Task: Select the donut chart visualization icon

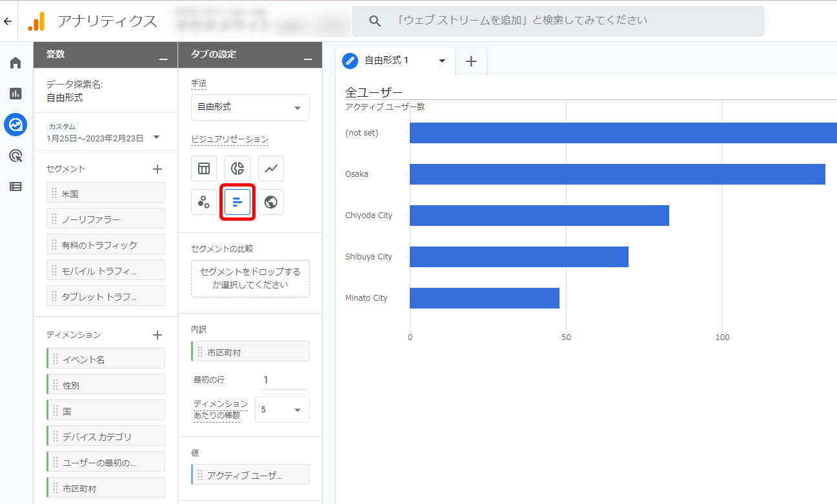Action: [x=237, y=168]
